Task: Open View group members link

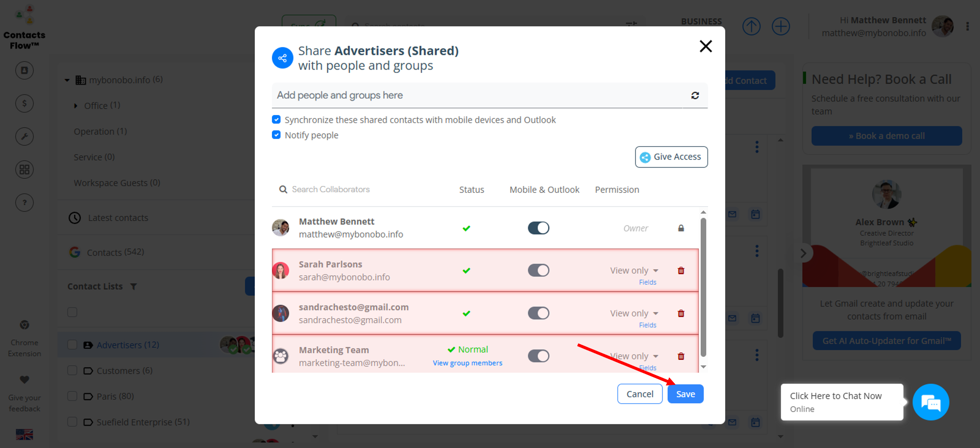Action: pyautogui.click(x=467, y=363)
